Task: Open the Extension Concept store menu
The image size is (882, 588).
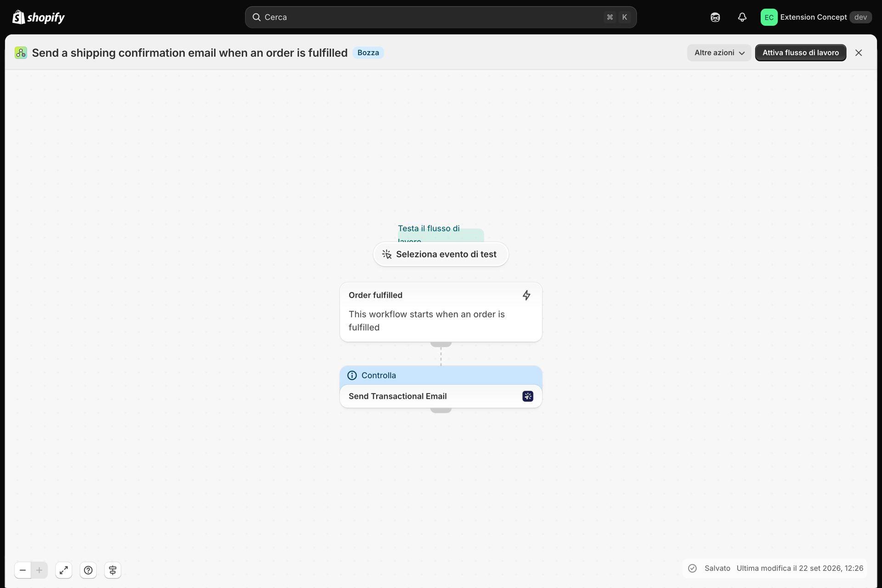Action: (816, 17)
